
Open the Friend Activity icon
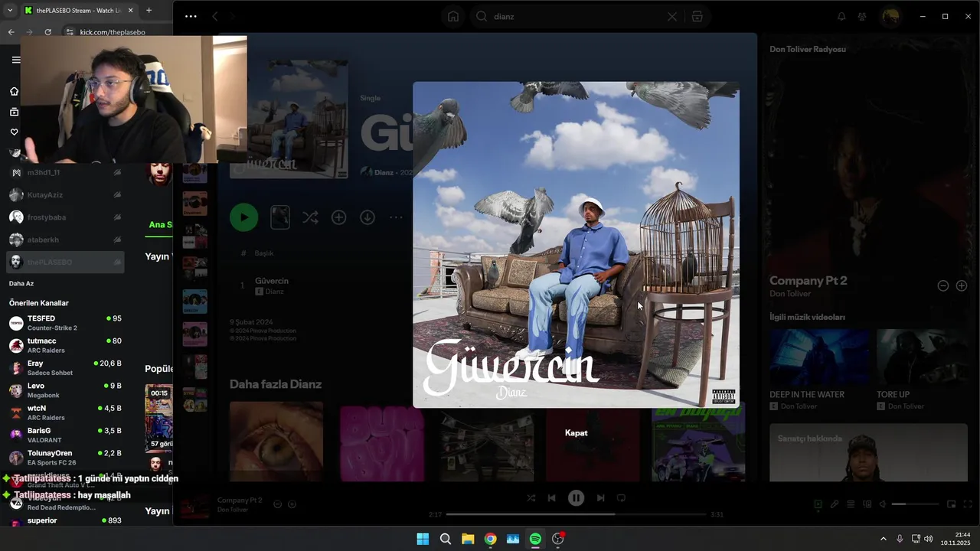tap(862, 16)
